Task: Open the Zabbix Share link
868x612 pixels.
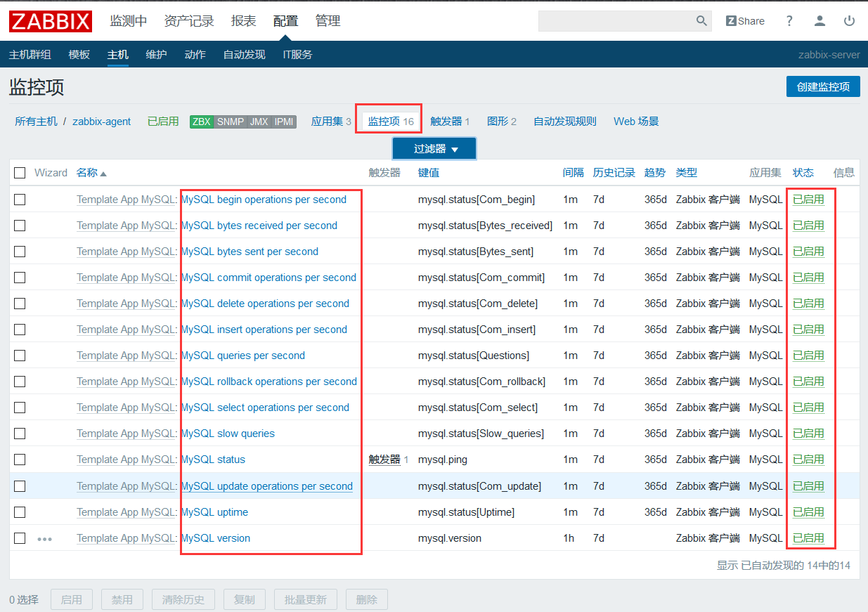Action: 745,21
